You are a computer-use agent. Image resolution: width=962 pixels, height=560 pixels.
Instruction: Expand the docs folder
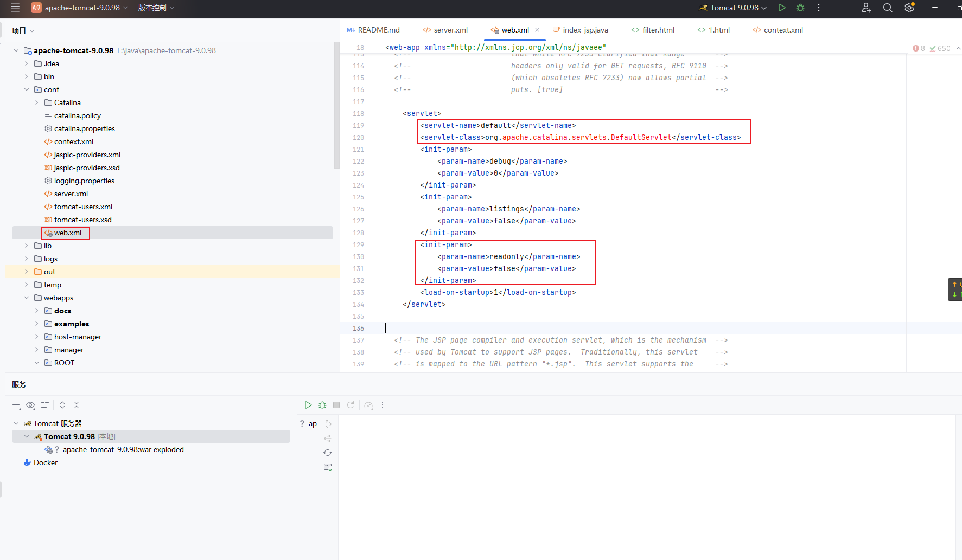click(37, 311)
